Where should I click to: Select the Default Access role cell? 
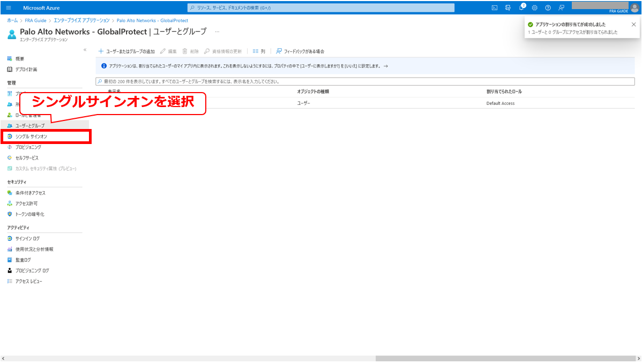tap(501, 103)
